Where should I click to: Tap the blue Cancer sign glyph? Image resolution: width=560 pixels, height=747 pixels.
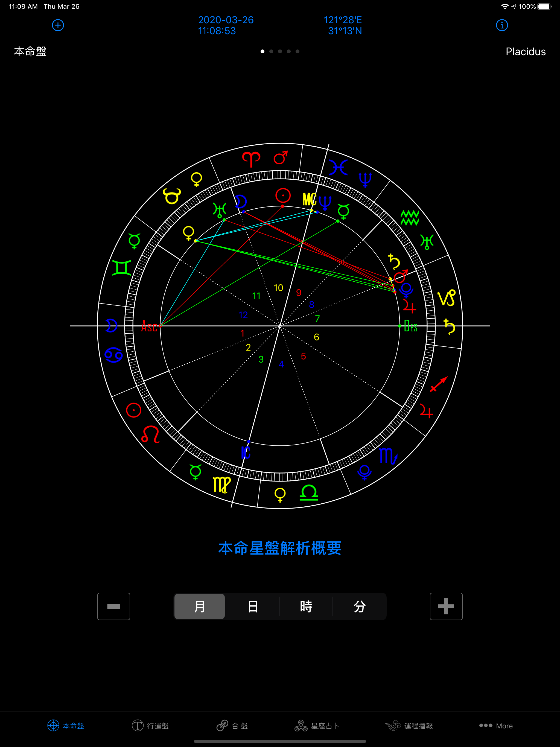pyautogui.click(x=113, y=355)
